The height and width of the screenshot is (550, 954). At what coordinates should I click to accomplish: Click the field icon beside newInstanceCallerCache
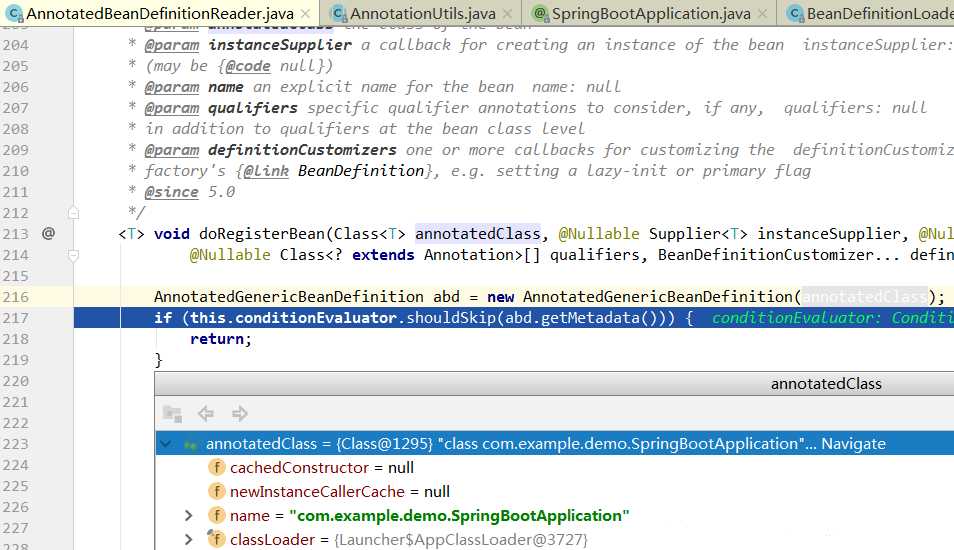pos(217,492)
